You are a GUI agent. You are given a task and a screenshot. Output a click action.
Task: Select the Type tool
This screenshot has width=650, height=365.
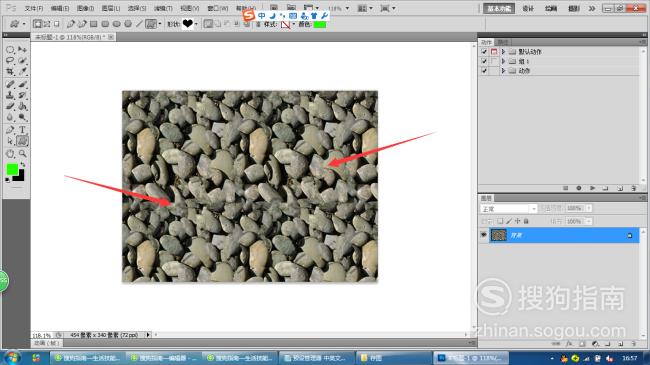(x=22, y=130)
